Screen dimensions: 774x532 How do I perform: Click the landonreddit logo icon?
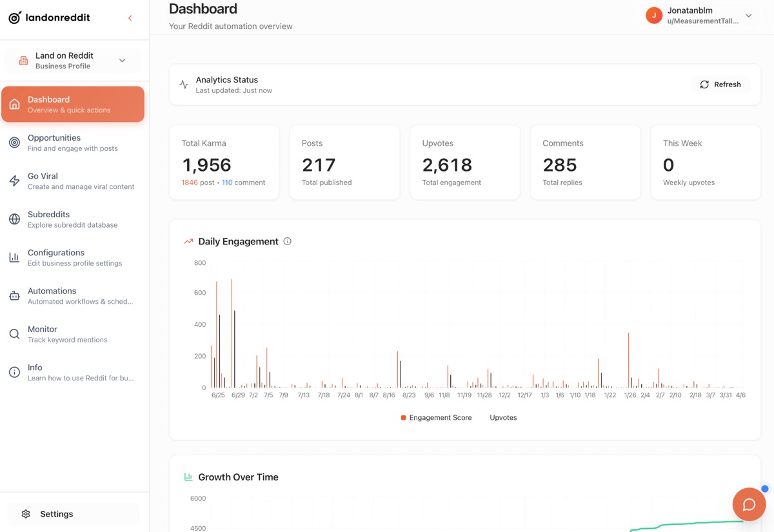(14, 17)
